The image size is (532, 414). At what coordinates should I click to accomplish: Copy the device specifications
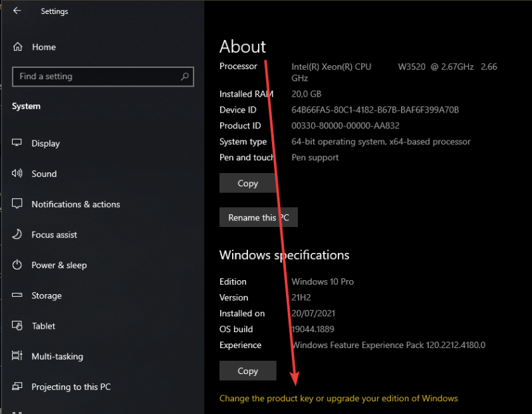pos(247,183)
